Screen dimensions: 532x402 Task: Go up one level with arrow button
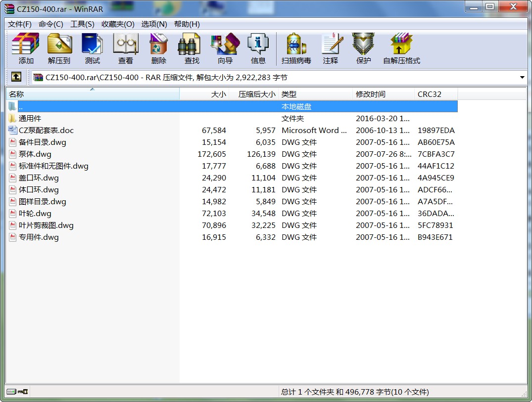click(x=16, y=77)
